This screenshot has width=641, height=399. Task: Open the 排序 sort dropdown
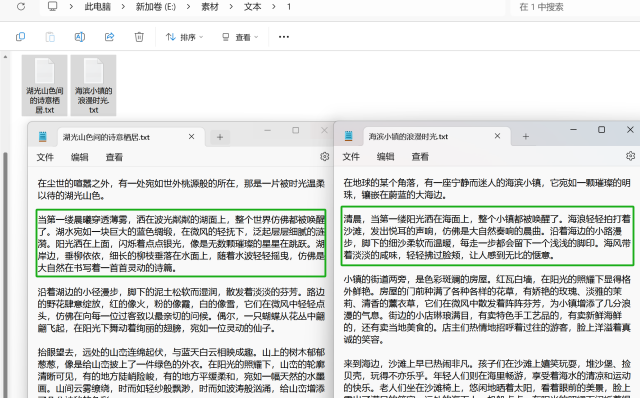(184, 37)
